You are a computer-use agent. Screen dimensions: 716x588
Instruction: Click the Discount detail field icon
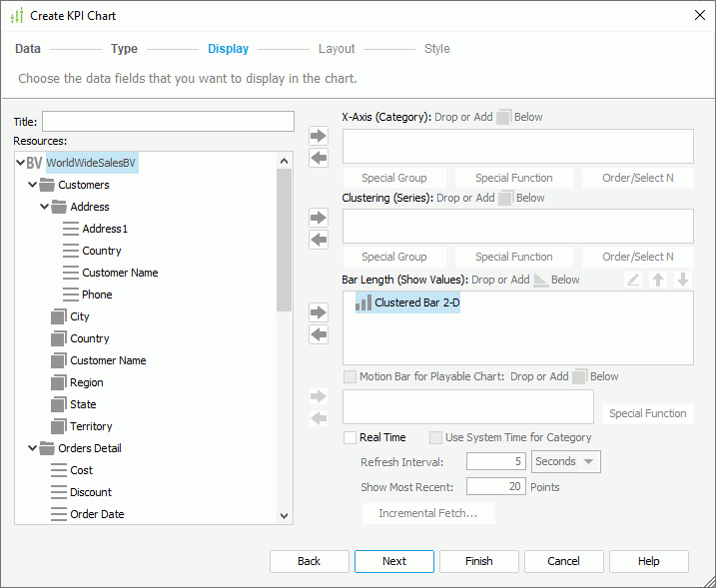point(59,492)
